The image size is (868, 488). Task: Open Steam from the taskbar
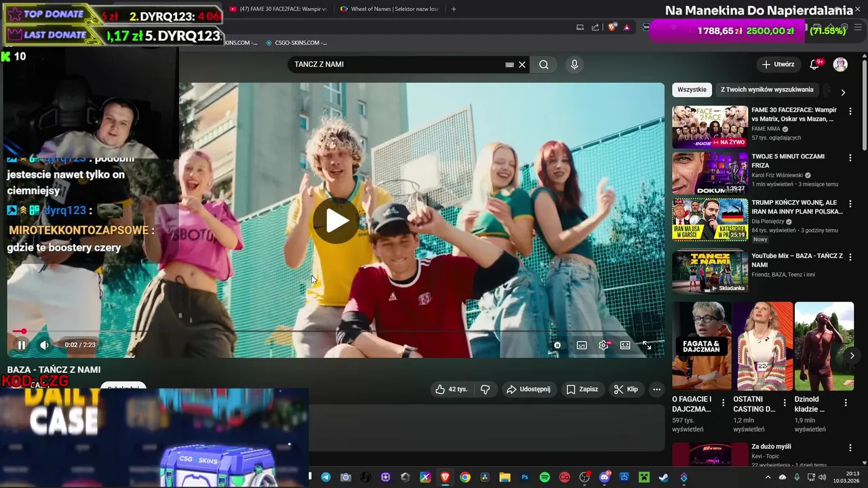click(664, 477)
